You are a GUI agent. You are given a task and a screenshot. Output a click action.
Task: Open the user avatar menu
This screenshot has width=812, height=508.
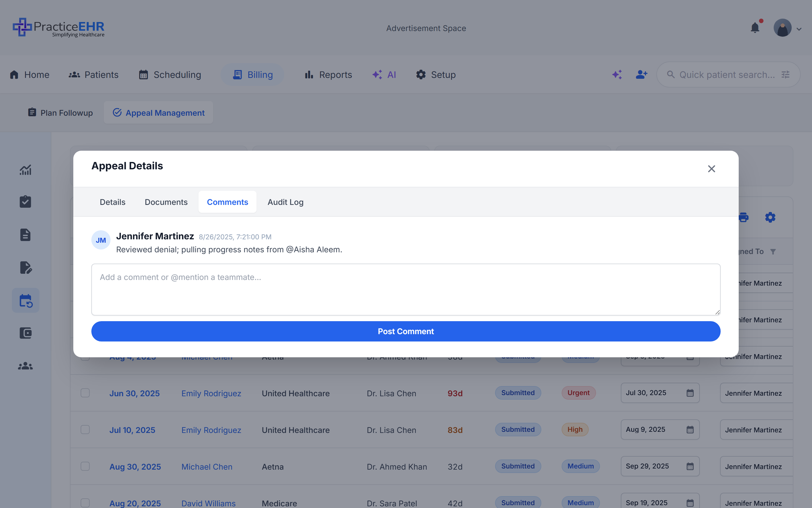[782, 28]
